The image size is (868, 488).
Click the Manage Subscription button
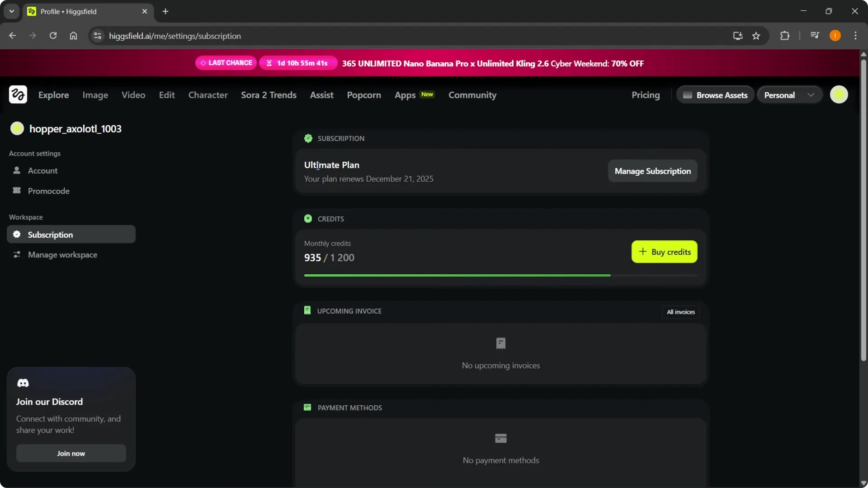point(652,171)
